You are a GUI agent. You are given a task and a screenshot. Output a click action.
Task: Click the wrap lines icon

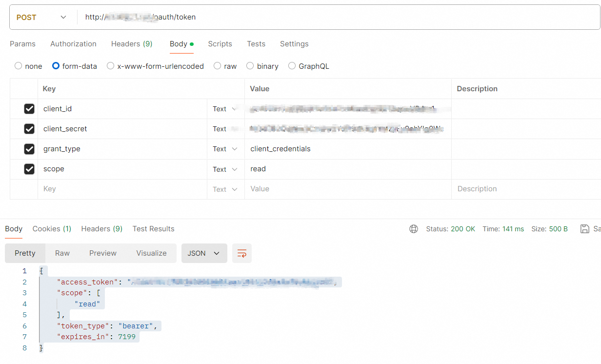(x=242, y=253)
